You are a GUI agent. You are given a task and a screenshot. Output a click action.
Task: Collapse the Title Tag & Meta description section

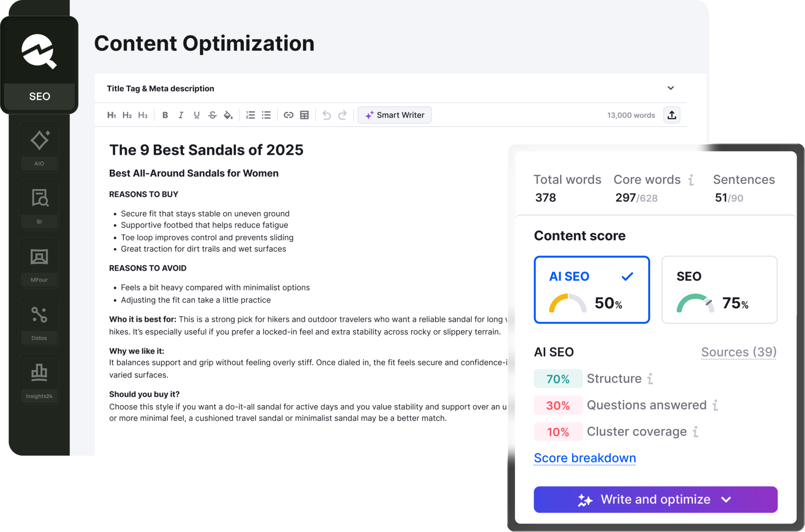coord(671,88)
